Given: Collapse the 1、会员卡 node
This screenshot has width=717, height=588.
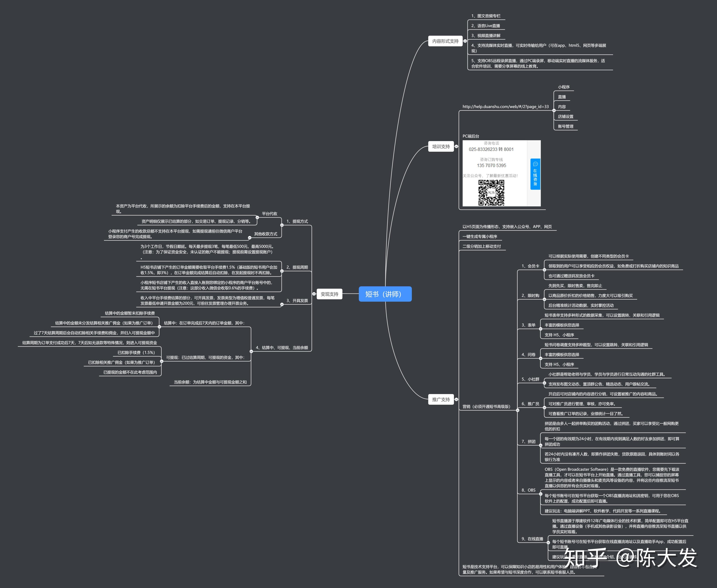Looking at the screenshot, I should coord(544,270).
